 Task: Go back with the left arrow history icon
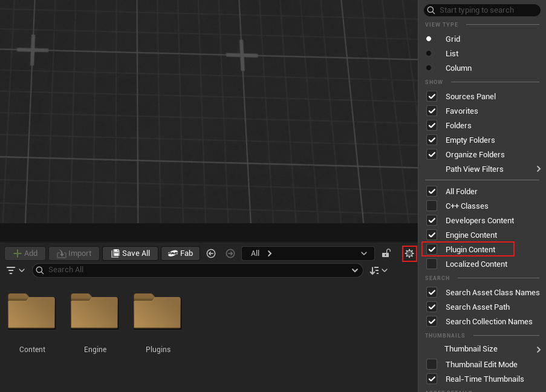point(211,253)
